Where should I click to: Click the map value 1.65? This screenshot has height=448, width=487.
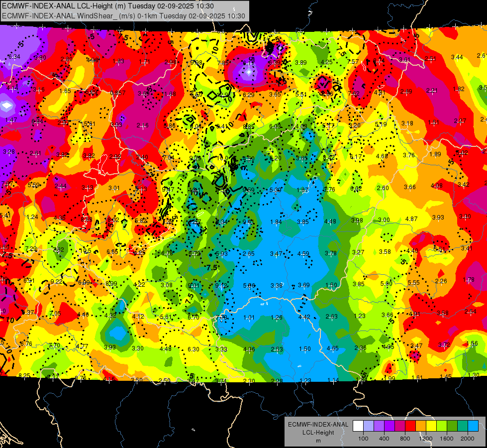pyautogui.click(x=65, y=91)
